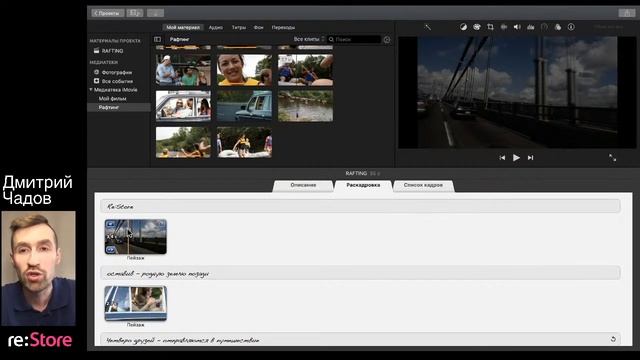This screenshot has height=360, width=640.
Task: Open the color correction palette icon
Action: pyautogui.click(x=477, y=27)
